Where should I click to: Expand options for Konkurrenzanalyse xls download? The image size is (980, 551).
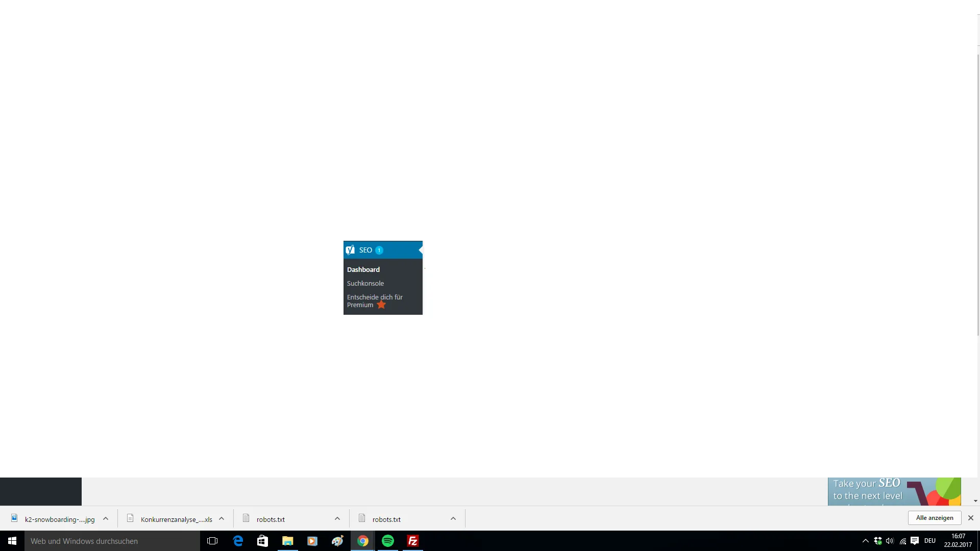click(222, 518)
